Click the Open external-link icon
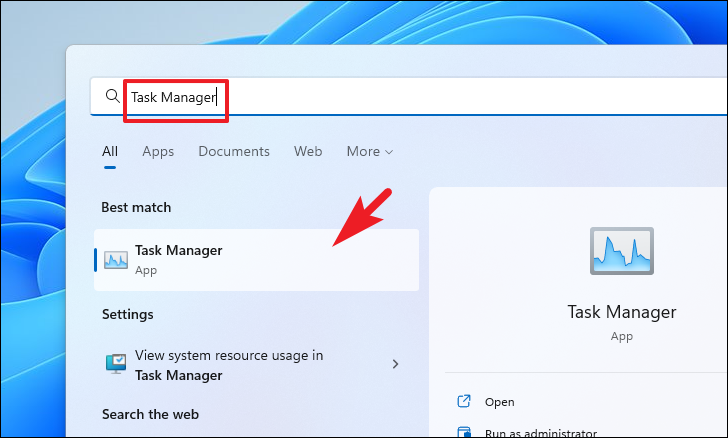This screenshot has width=728, height=438. (x=464, y=401)
